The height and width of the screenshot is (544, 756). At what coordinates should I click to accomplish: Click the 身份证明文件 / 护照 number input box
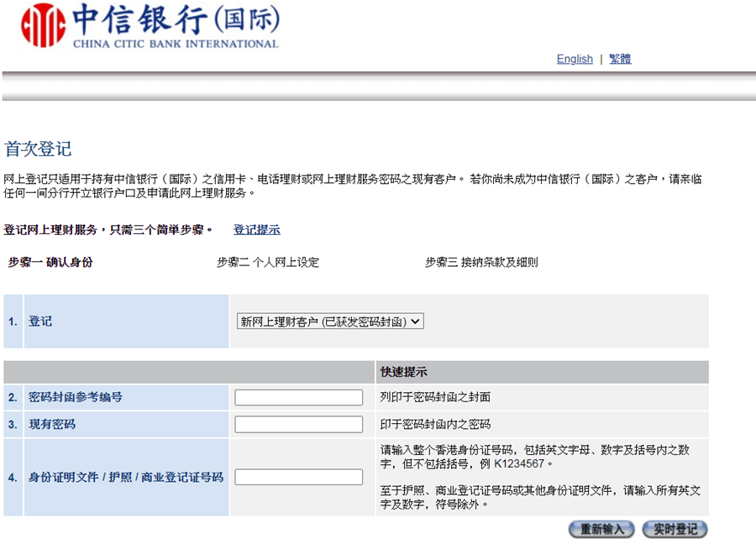coord(298,477)
